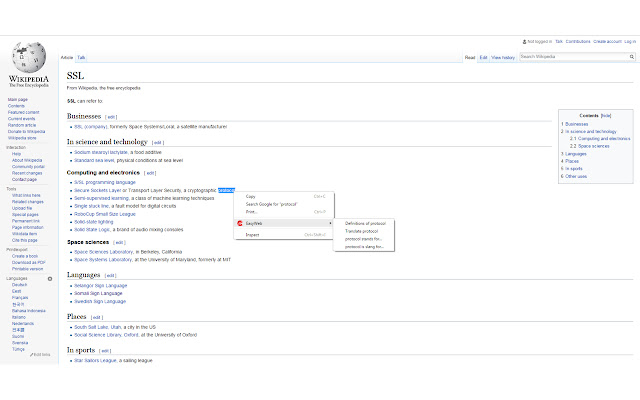The height and width of the screenshot is (400, 640).
Task: Open Featured content sidebar link
Action: 23,112
